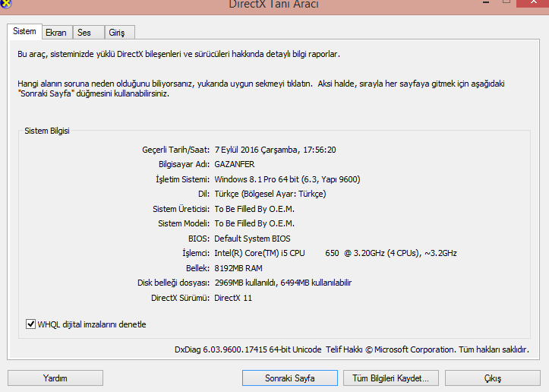
Task: Click the Bilgisayar Adı label
Action: click(x=185, y=164)
